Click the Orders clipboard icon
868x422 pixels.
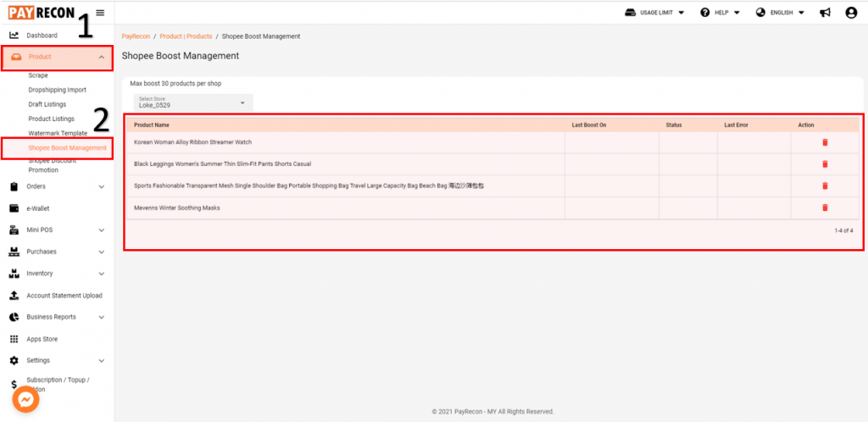pyautogui.click(x=14, y=187)
